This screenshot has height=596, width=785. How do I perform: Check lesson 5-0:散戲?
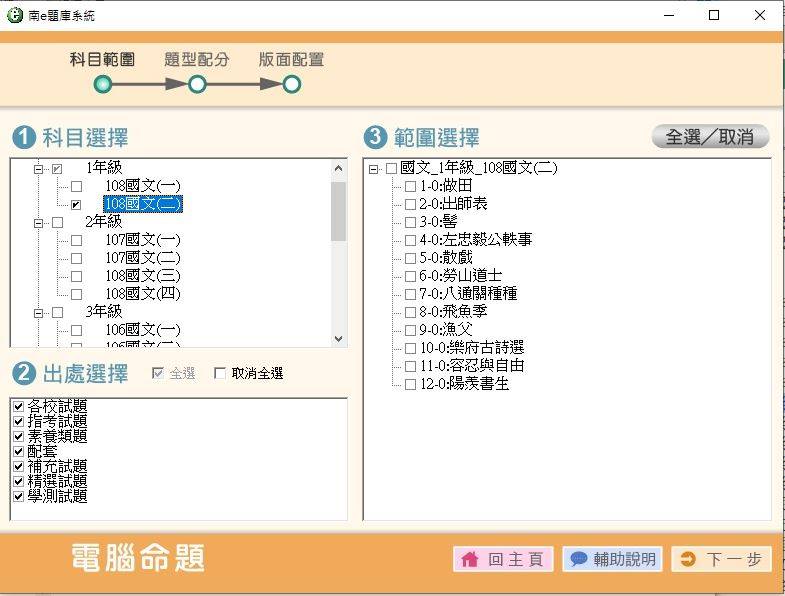tap(411, 258)
